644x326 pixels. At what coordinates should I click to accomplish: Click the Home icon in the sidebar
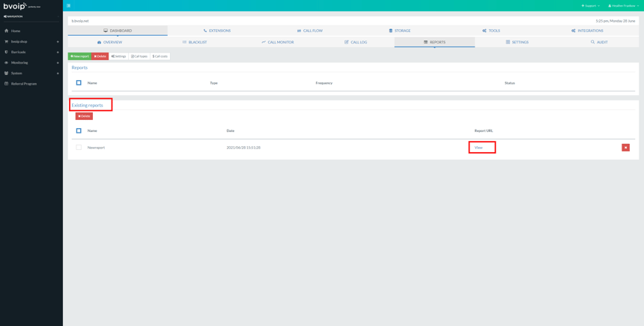click(x=7, y=31)
